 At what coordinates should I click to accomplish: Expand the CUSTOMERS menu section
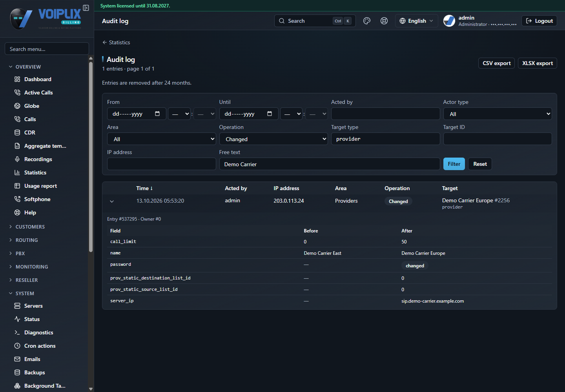tap(30, 227)
